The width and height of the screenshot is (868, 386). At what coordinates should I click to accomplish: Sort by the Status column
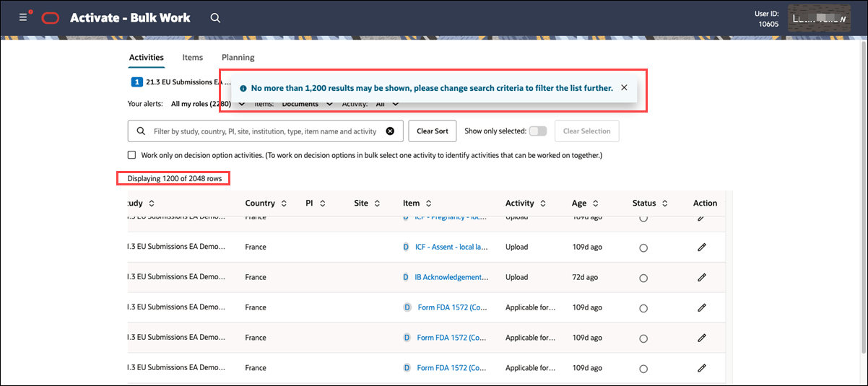click(664, 203)
